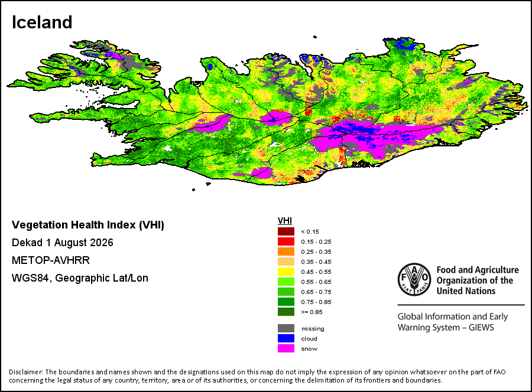The width and height of the screenshot is (532, 392).
Task: Click the gray missing legend swatch
Action: point(286,328)
